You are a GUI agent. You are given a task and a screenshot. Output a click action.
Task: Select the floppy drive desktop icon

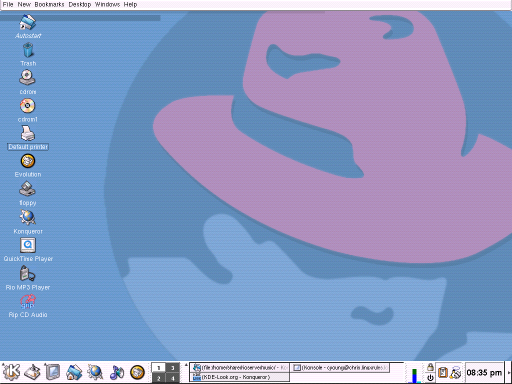pos(27,189)
